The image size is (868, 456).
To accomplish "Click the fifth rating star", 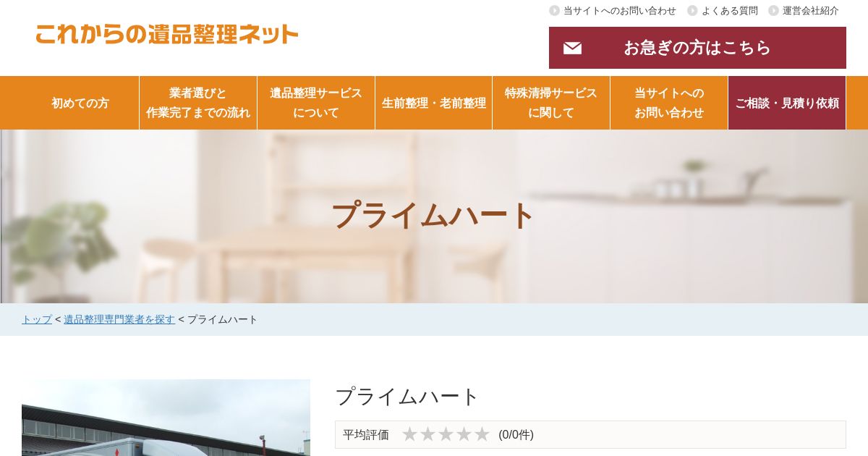I will click(x=482, y=434).
